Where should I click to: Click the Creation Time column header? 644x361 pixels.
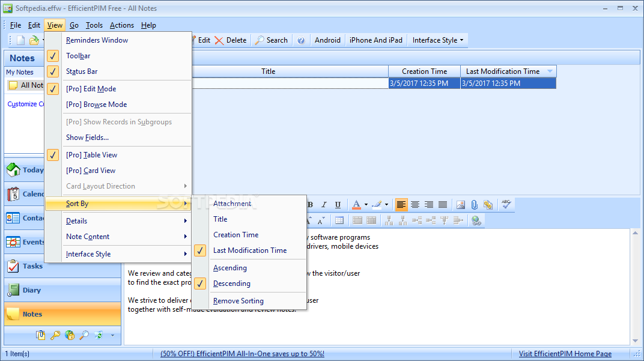pos(424,71)
